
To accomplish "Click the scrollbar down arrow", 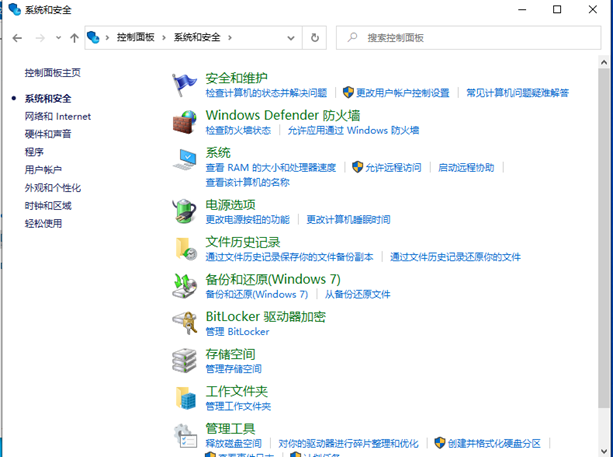I will point(603,451).
